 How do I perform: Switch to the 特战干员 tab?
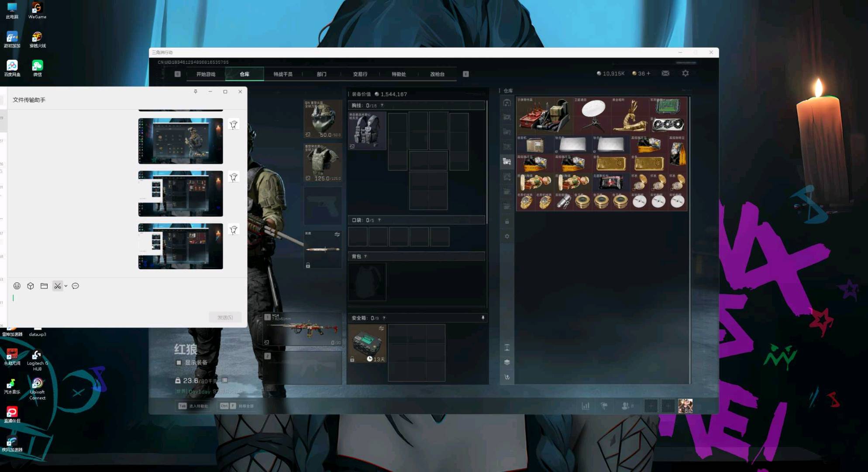pyautogui.click(x=283, y=74)
